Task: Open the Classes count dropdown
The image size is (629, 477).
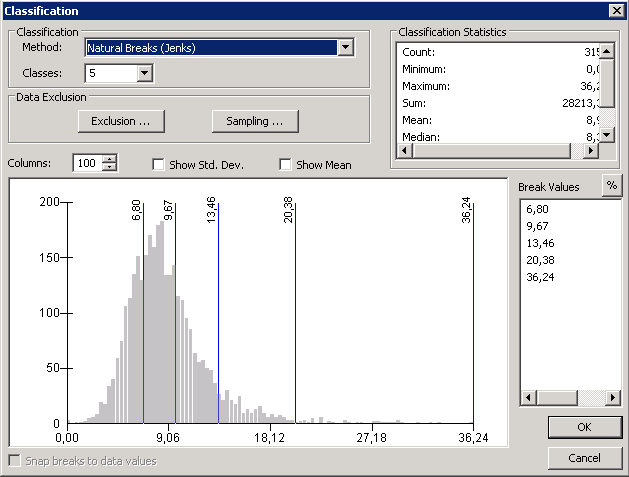Action: click(x=144, y=73)
